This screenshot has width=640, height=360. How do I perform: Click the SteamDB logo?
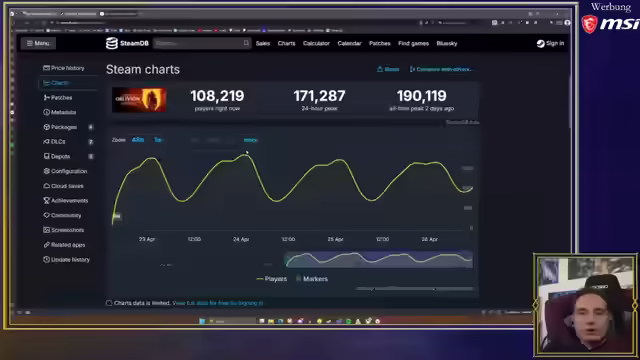(x=127, y=43)
